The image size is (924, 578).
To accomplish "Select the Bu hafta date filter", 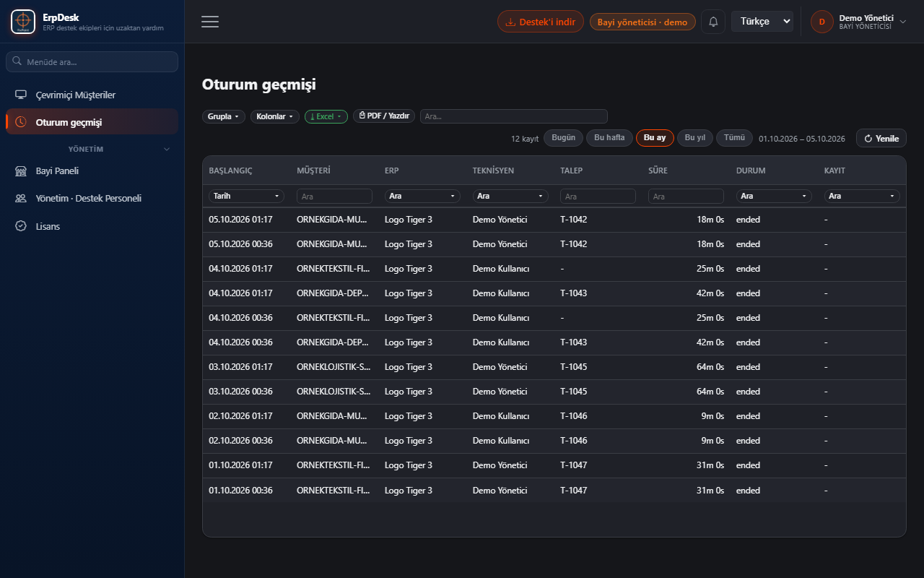I will click(609, 138).
